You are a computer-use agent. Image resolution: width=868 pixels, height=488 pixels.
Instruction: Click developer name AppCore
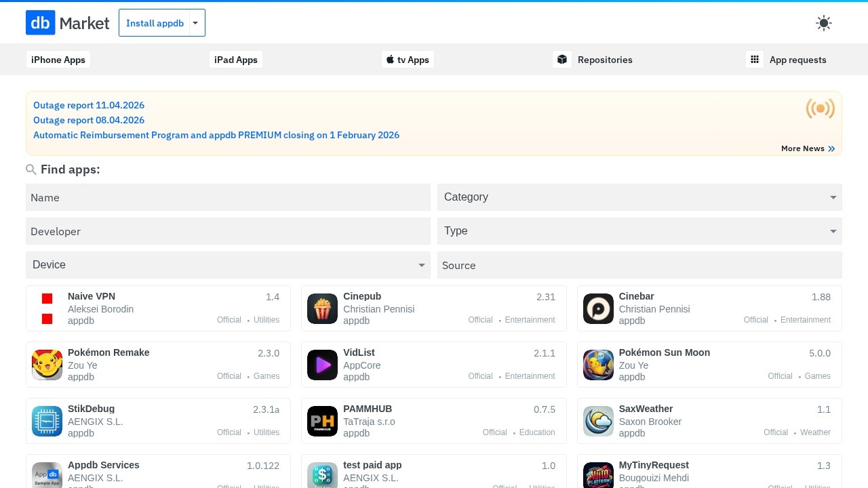(x=362, y=365)
